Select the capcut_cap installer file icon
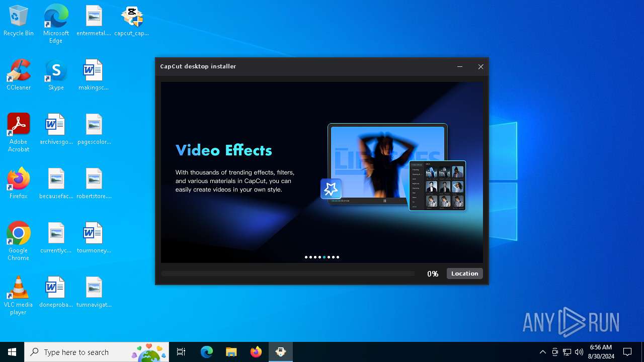Viewport: 644px width, 362px height. click(x=131, y=21)
